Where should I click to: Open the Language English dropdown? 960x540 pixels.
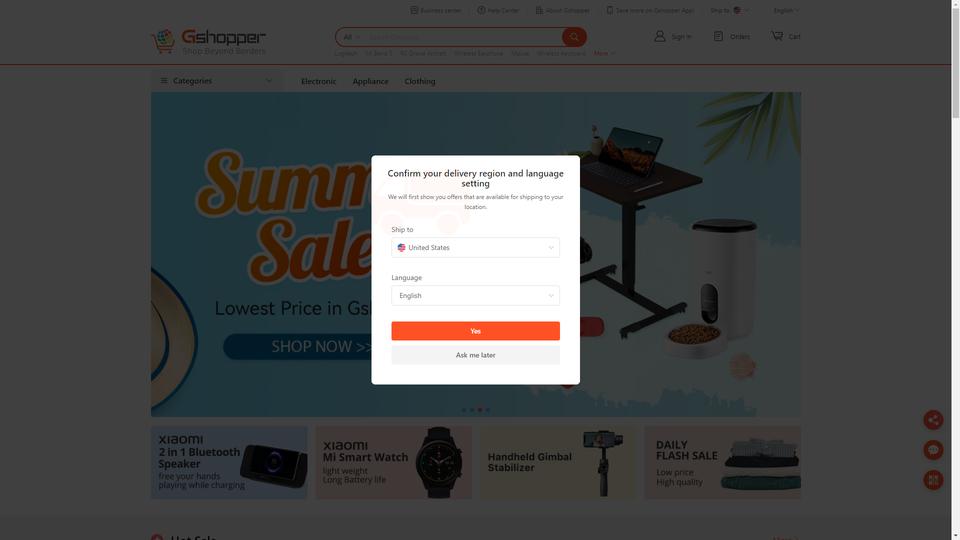(x=475, y=296)
